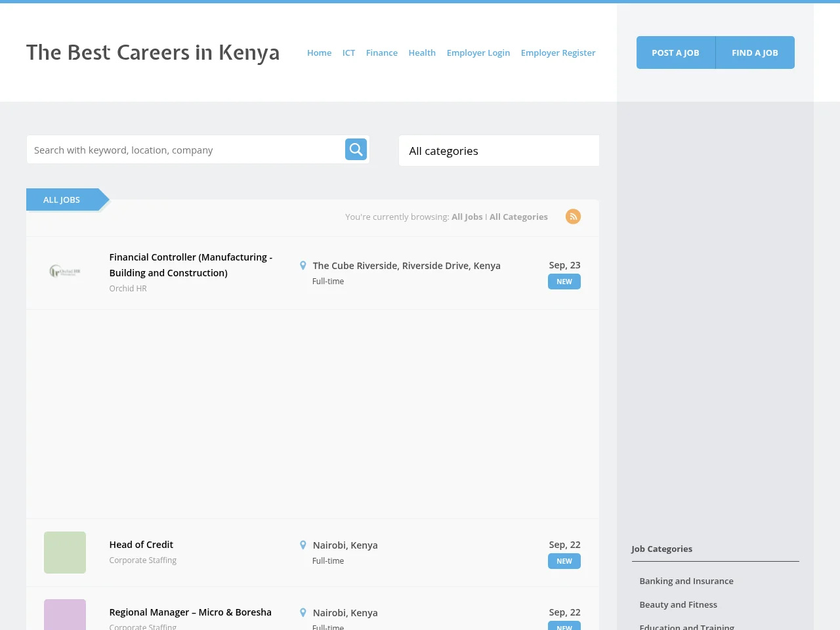The image size is (840, 630).
Task: Click the Sep, 23 posting date
Action: pyautogui.click(x=565, y=265)
